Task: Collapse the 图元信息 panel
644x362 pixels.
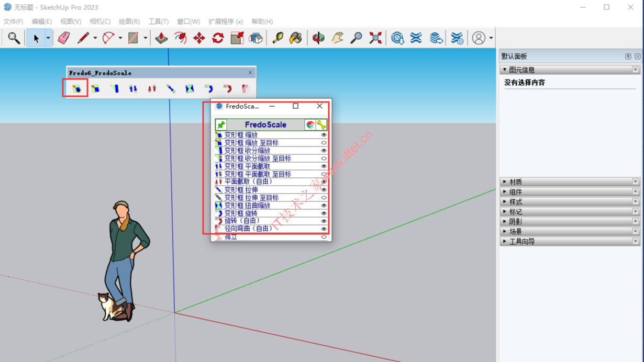Action: 505,70
